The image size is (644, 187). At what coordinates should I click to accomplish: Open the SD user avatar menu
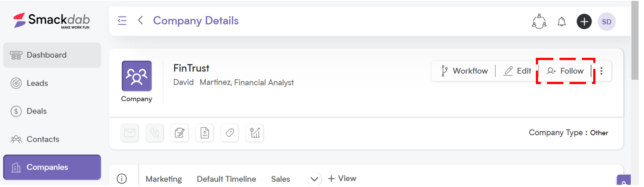coord(607,21)
